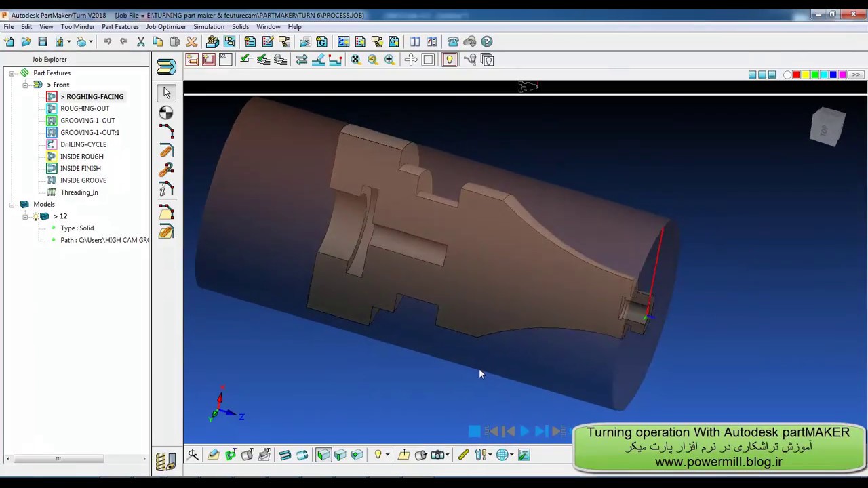Click the Zoom fit crossed-magnifier icon
The image size is (868, 488).
click(355, 60)
